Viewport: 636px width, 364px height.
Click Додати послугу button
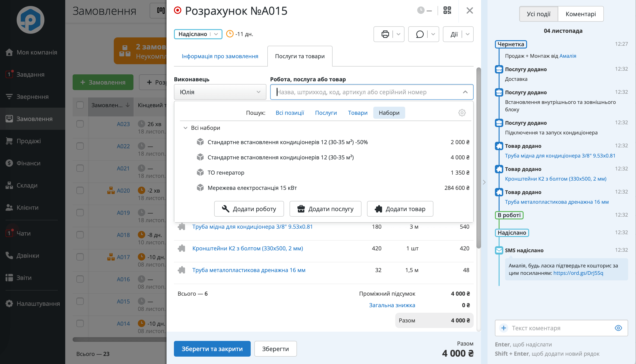(x=325, y=209)
